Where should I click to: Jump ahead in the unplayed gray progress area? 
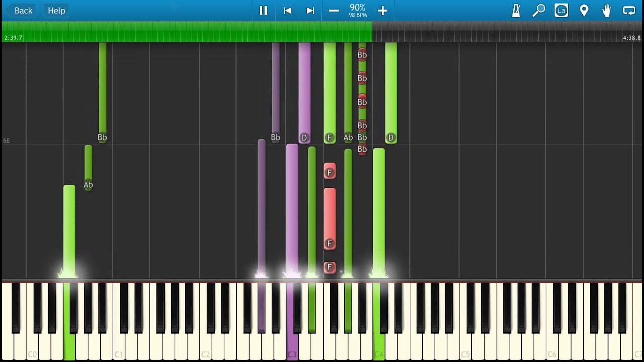click(507, 31)
